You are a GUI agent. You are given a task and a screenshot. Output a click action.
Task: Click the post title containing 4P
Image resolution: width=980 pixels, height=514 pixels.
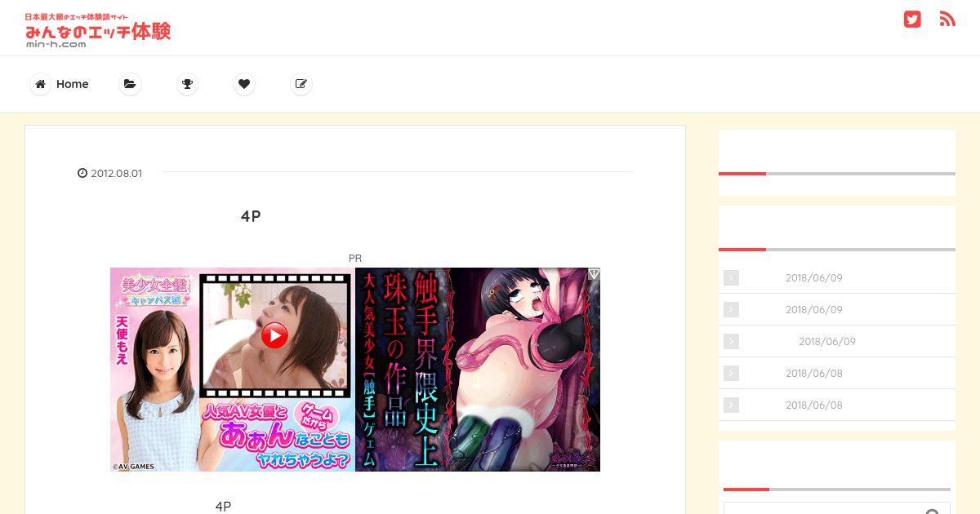tap(251, 216)
